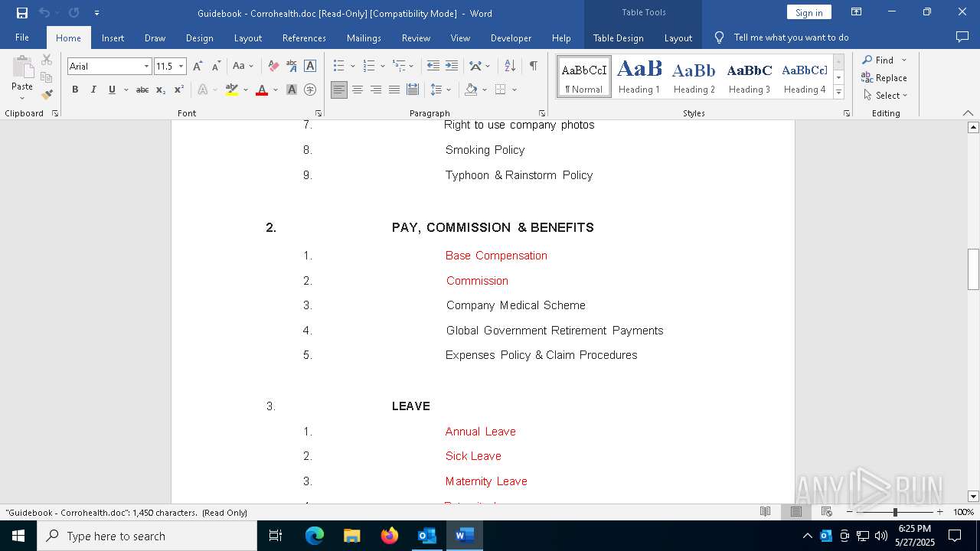Click the Zoom In plus icon
Viewport: 980px width, 551px height.
coord(940,512)
